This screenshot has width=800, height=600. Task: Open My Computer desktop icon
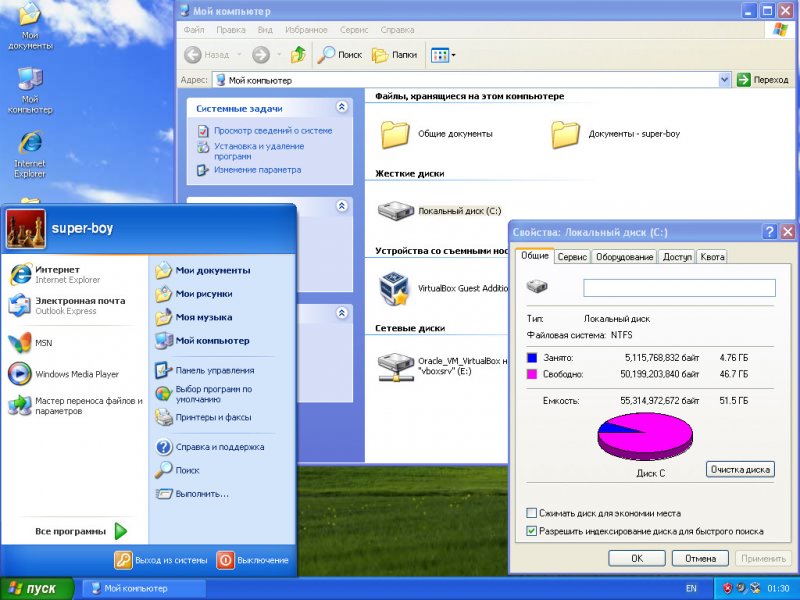30,91
